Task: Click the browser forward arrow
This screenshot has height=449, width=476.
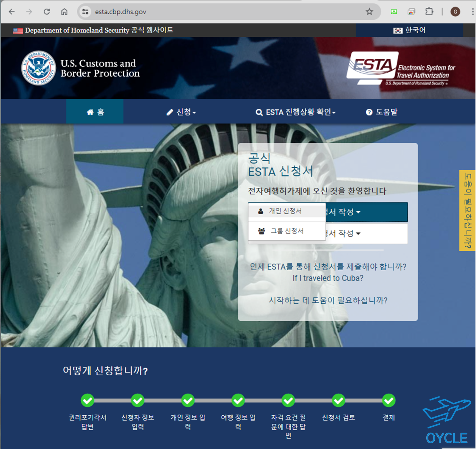Action: (x=29, y=12)
